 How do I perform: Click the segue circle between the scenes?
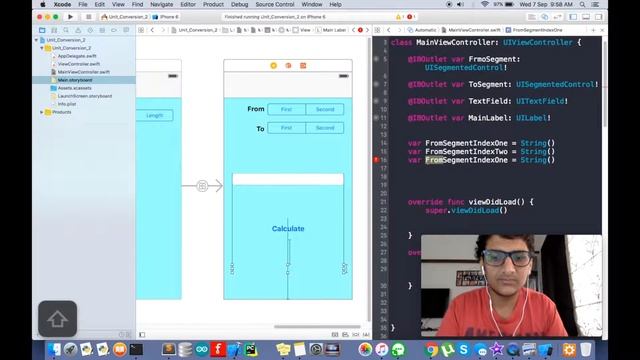(x=202, y=186)
